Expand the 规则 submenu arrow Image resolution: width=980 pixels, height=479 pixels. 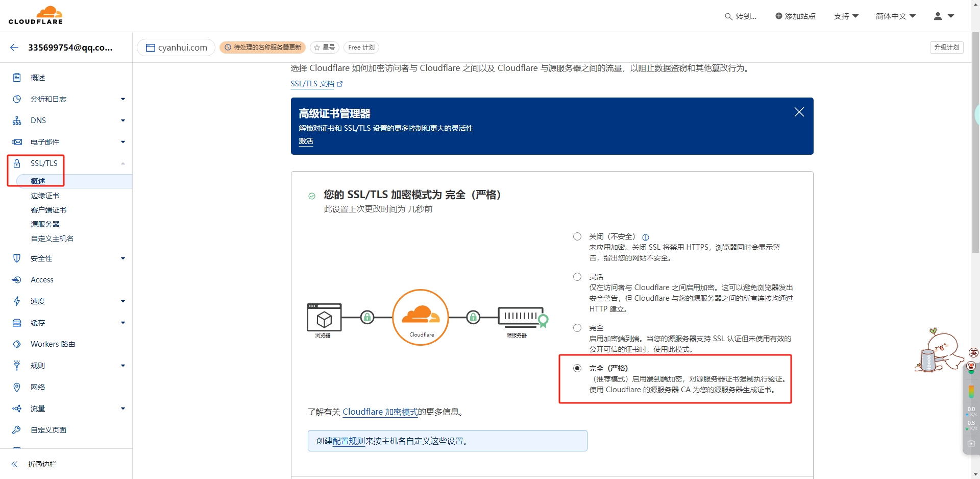[123, 366]
